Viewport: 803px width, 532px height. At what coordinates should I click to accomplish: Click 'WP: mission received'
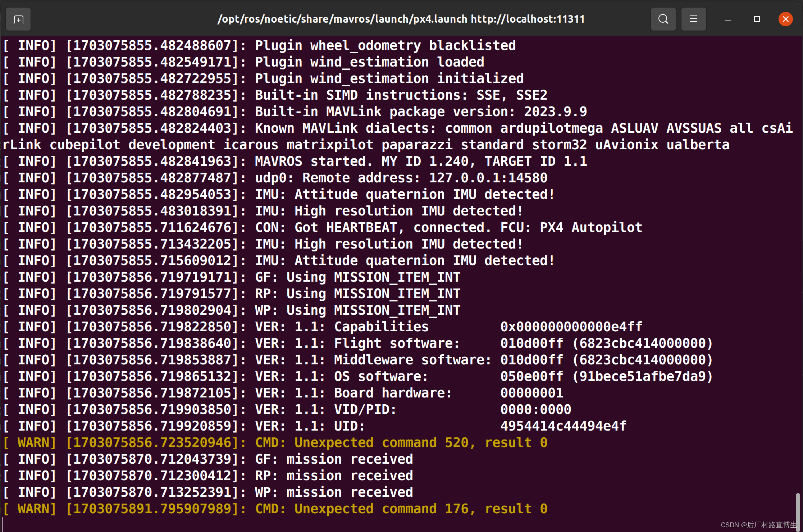pyautogui.click(x=334, y=492)
